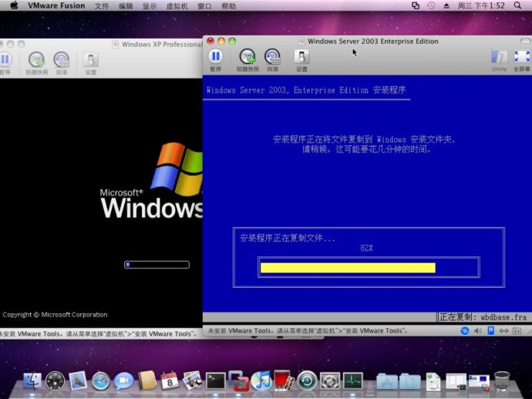This screenshot has width=532, height=399.
Task: Open Address Book from the Dock
Action: coord(147,380)
